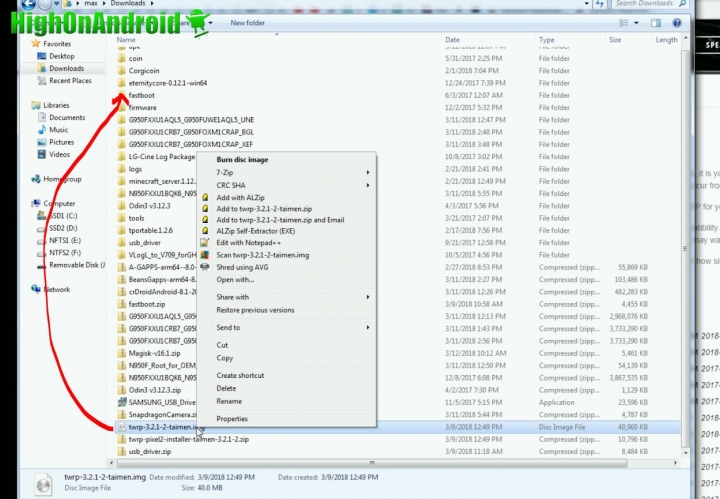Open Music library

click(x=58, y=130)
